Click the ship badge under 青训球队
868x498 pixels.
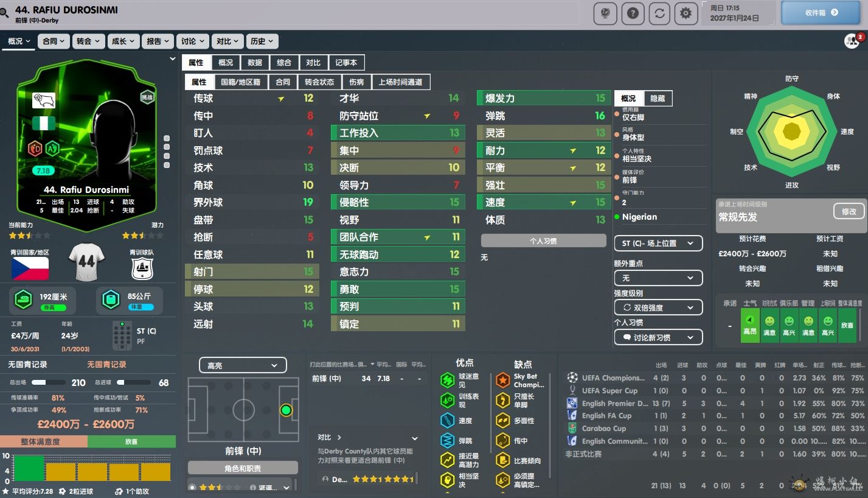tap(142, 268)
